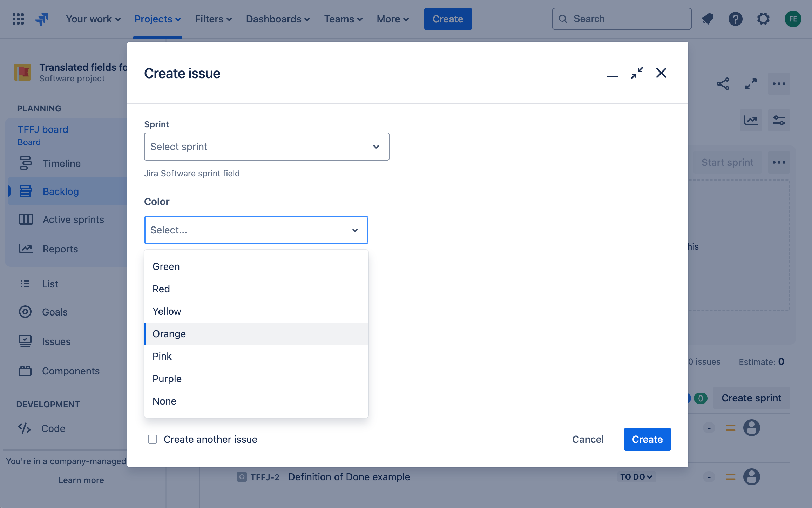The height and width of the screenshot is (508, 812).
Task: Open view settings sliders icon
Action: click(x=779, y=120)
